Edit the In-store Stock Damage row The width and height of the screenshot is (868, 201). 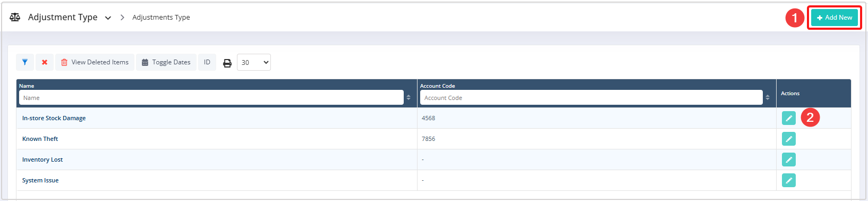coord(789,118)
